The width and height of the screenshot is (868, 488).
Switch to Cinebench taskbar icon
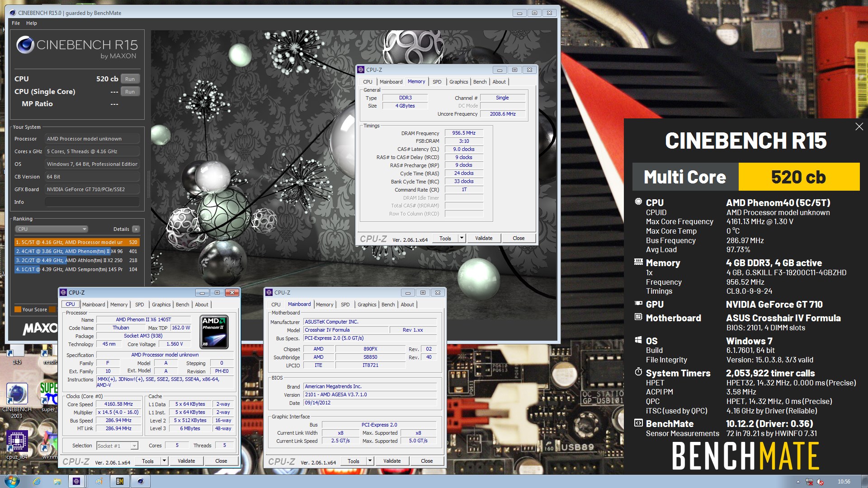[x=141, y=481]
